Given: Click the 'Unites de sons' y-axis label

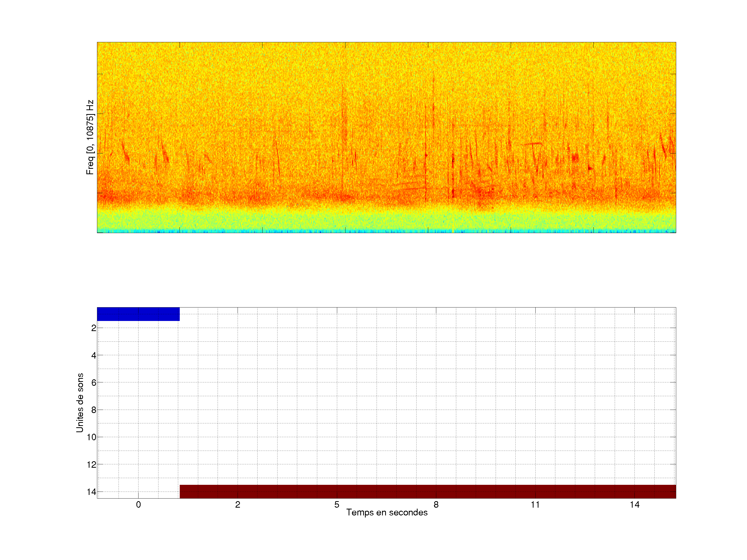Looking at the screenshot, I should (80, 403).
